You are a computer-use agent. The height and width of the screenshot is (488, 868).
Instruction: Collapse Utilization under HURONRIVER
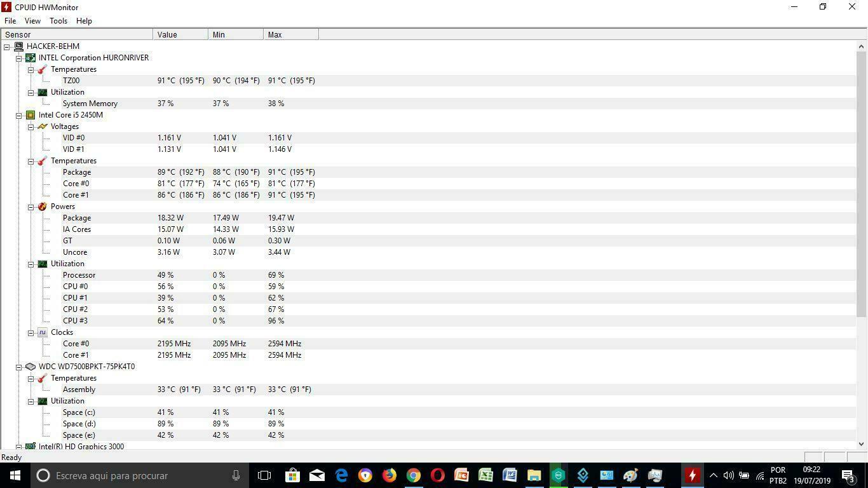point(31,92)
